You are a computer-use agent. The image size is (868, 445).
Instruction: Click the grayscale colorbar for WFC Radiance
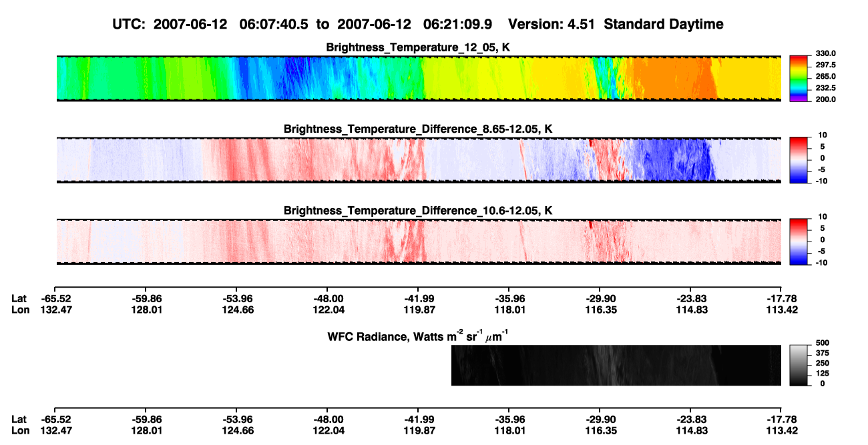(x=799, y=365)
